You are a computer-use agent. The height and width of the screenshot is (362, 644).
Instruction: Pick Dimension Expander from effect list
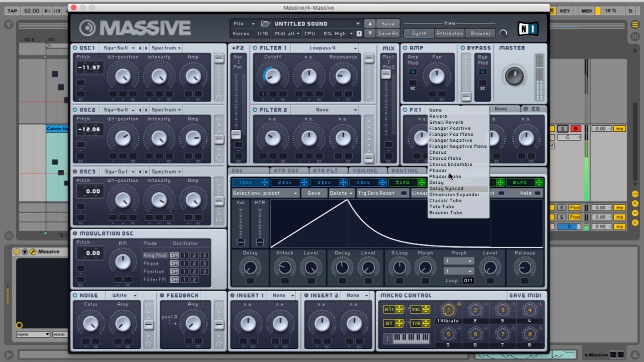(x=454, y=195)
